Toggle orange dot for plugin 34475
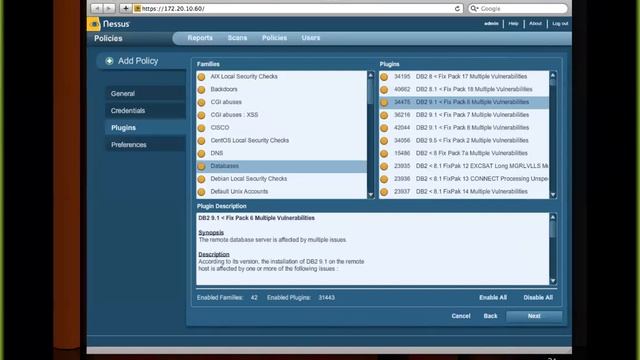 pos(384,102)
